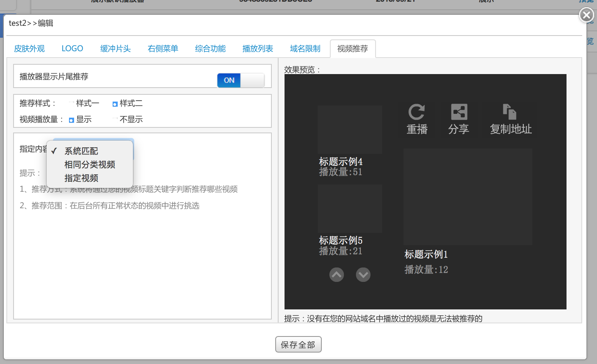This screenshot has width=597, height=364.
Task: Choose 显示 for 视频播放量
Action: (x=71, y=120)
